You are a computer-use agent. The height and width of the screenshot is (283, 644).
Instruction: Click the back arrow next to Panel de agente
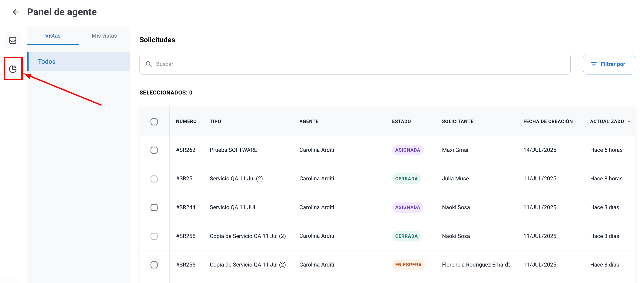tap(16, 12)
